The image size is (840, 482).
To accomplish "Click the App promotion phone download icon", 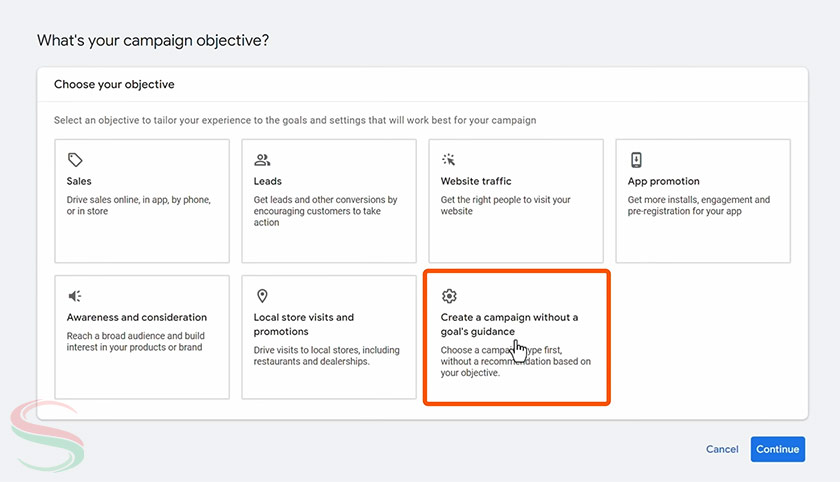I will coord(636,160).
